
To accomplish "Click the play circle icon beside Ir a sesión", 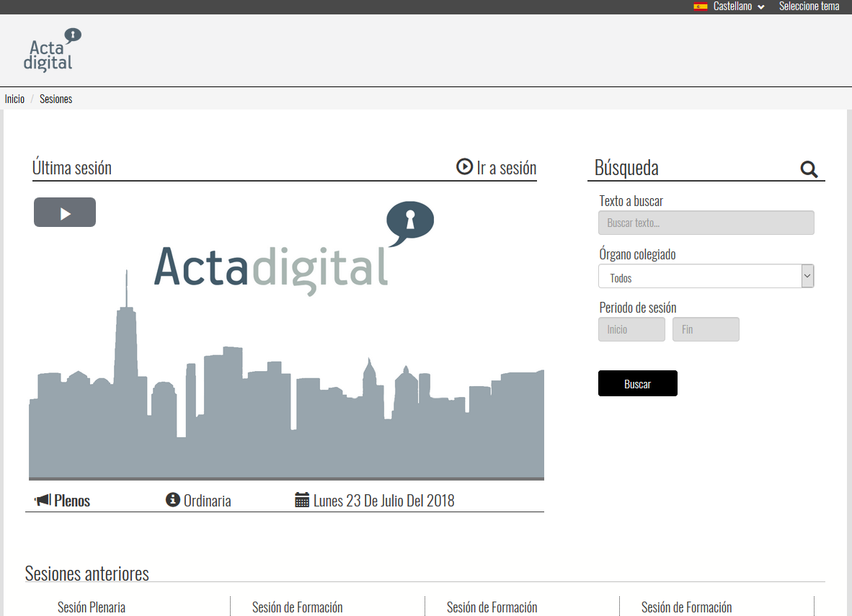I will click(464, 167).
